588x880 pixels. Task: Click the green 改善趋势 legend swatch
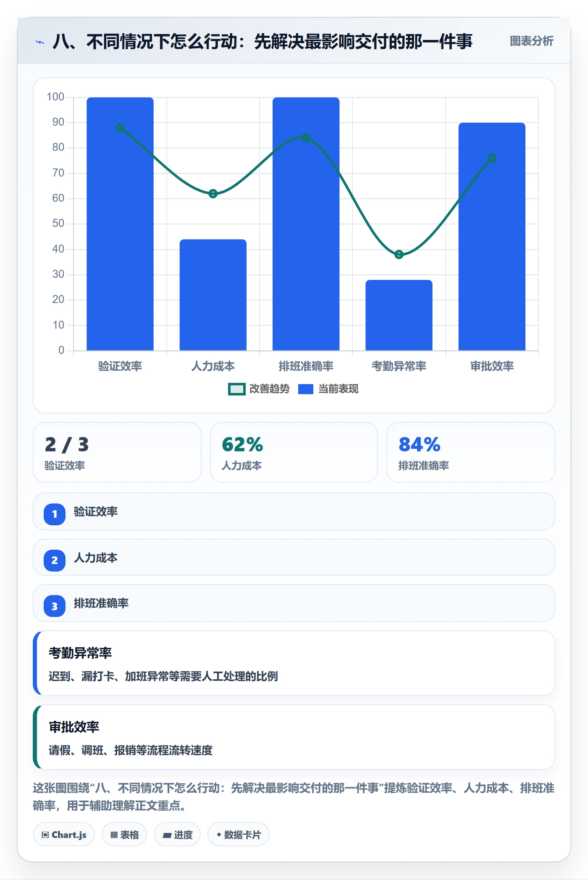(237, 389)
